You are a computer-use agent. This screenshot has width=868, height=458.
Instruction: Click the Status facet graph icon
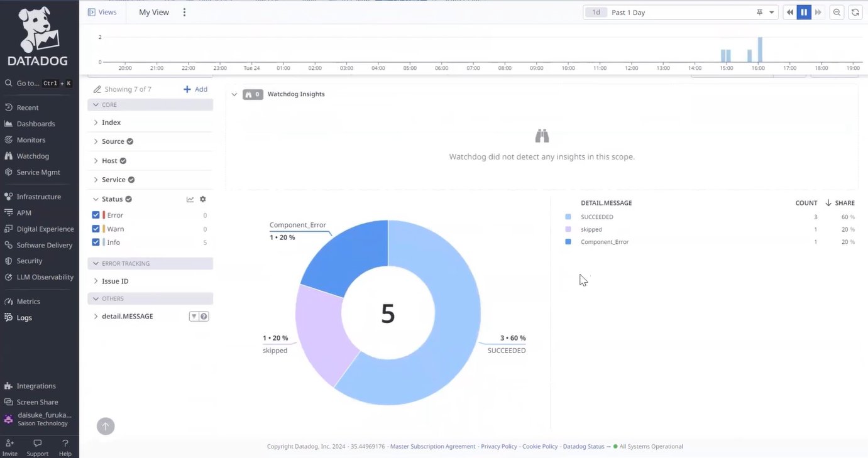(x=190, y=199)
